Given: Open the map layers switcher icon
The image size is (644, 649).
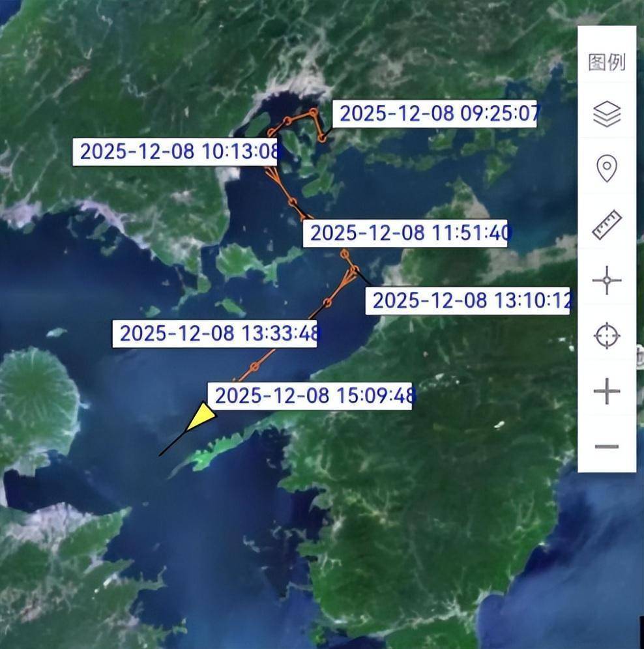Looking at the screenshot, I should [606, 115].
